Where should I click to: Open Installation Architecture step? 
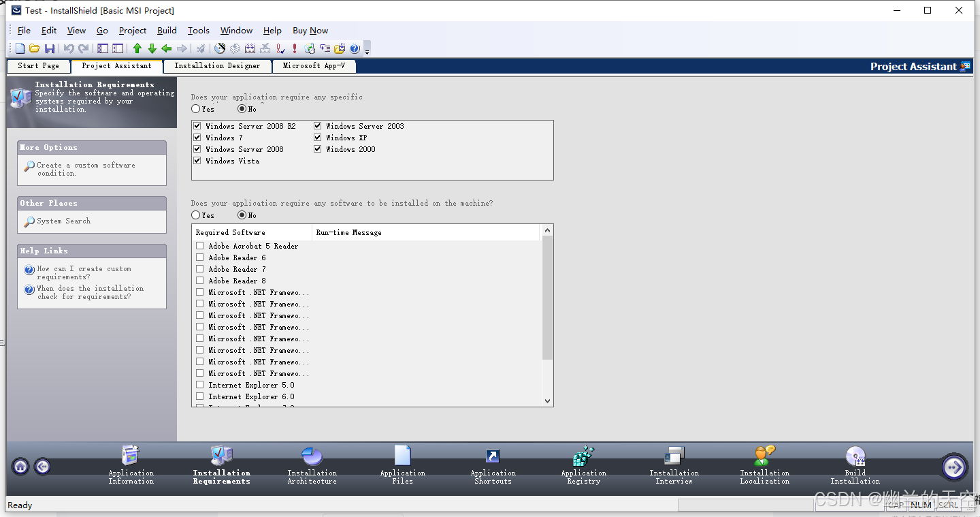312,466
